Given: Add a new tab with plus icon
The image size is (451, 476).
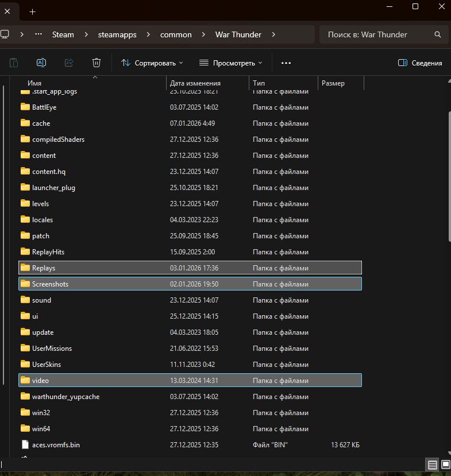Looking at the screenshot, I should 32,11.
